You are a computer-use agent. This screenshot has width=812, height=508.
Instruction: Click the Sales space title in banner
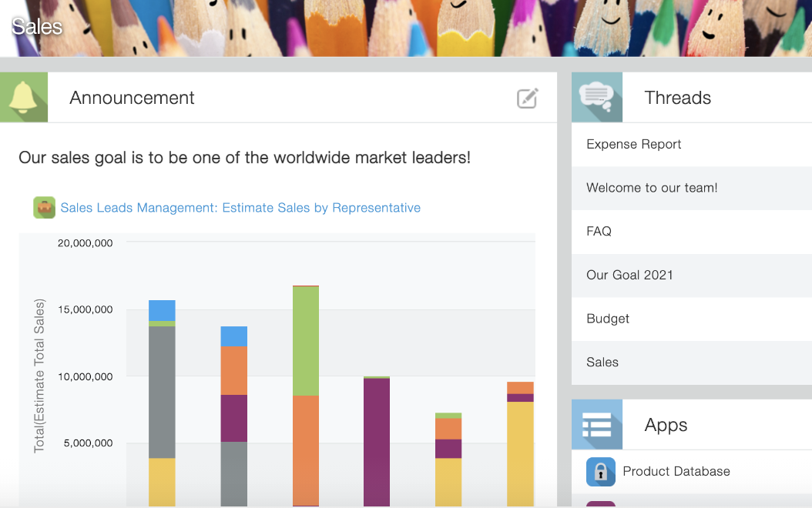point(37,26)
